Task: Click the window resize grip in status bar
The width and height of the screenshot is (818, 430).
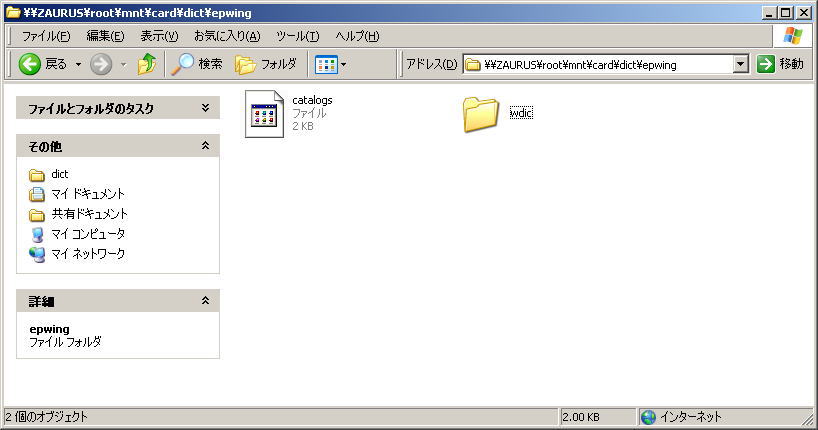Action: (807, 419)
